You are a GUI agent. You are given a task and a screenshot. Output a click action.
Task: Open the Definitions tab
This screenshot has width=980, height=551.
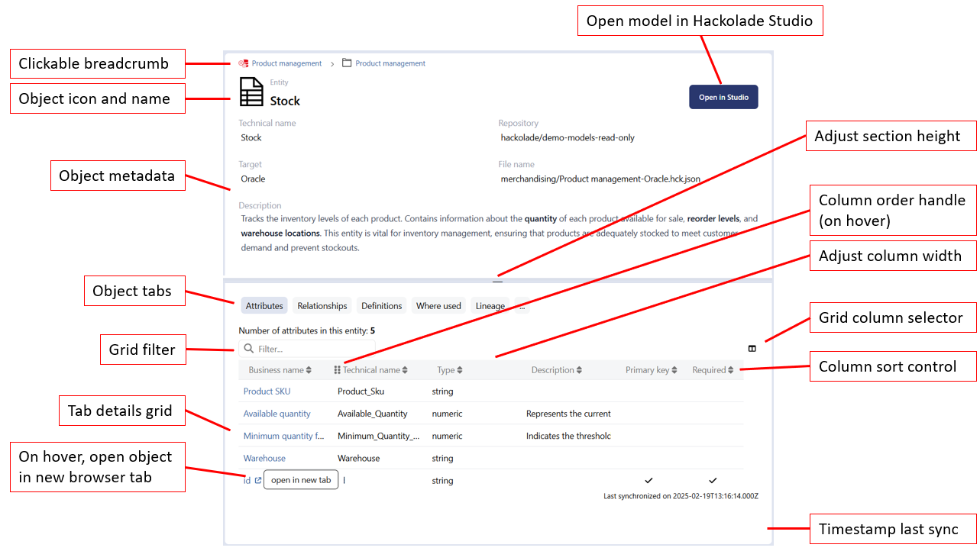click(382, 306)
